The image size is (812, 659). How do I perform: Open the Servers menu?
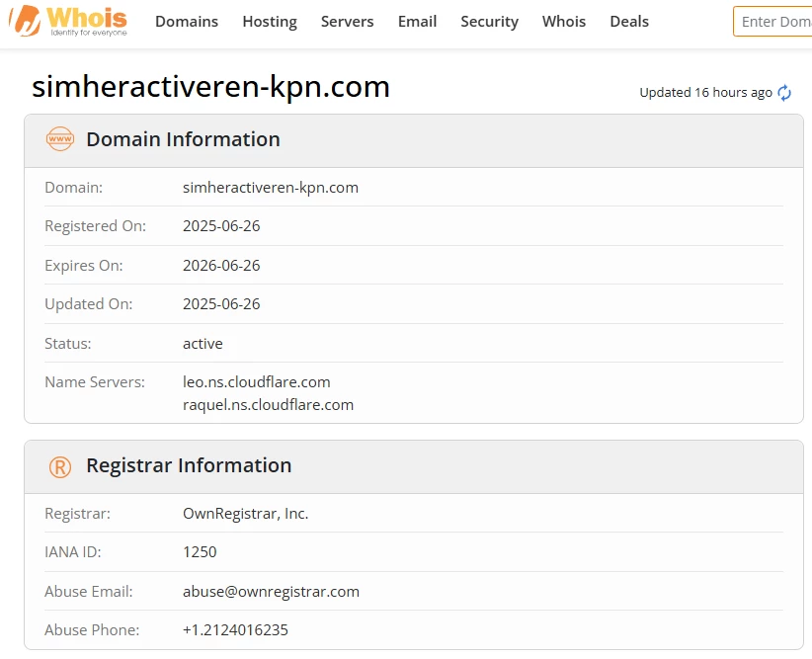(x=347, y=21)
